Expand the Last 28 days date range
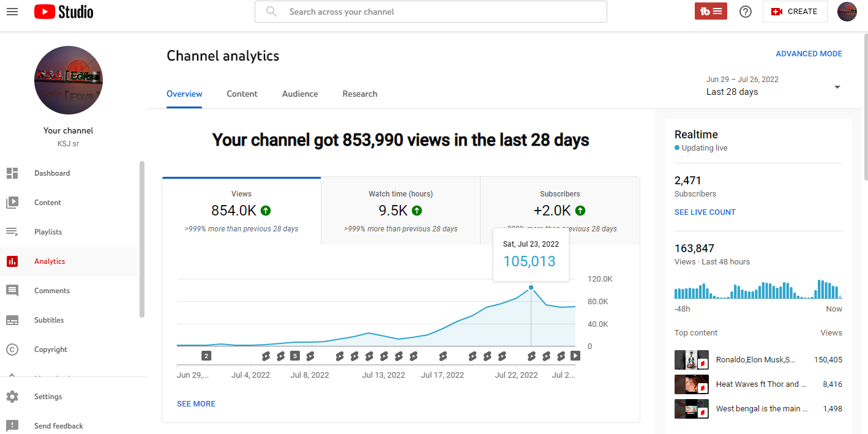868x434 pixels. 774,86
